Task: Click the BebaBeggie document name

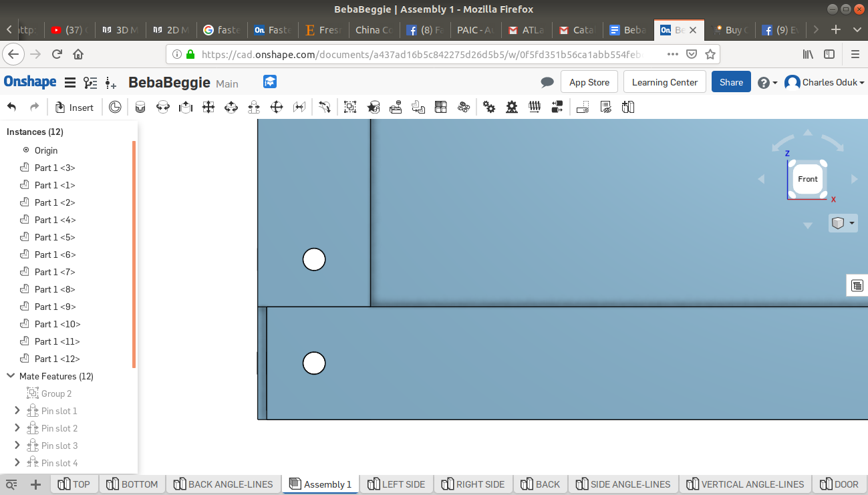Action: (170, 83)
